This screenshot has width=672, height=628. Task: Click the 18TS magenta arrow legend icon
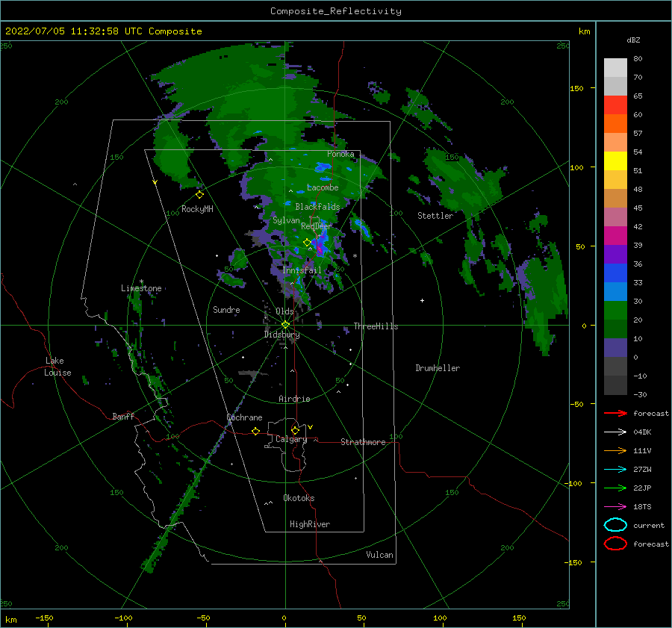615,507
